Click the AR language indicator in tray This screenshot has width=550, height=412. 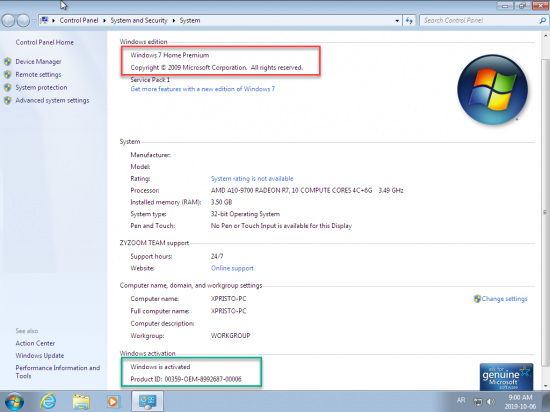click(x=461, y=400)
